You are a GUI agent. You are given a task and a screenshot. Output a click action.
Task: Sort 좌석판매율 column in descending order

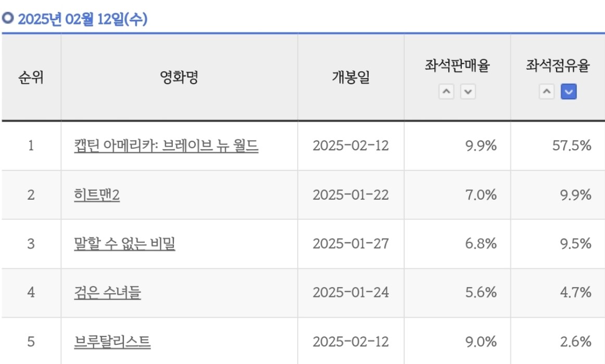pos(468,93)
